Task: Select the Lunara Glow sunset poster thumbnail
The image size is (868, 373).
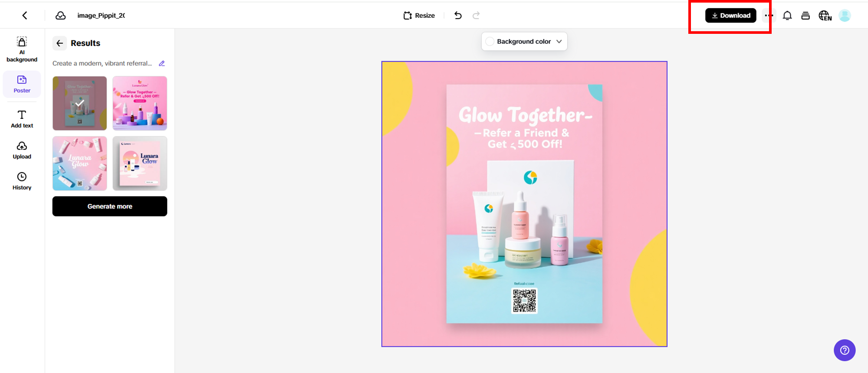Action: click(x=140, y=164)
